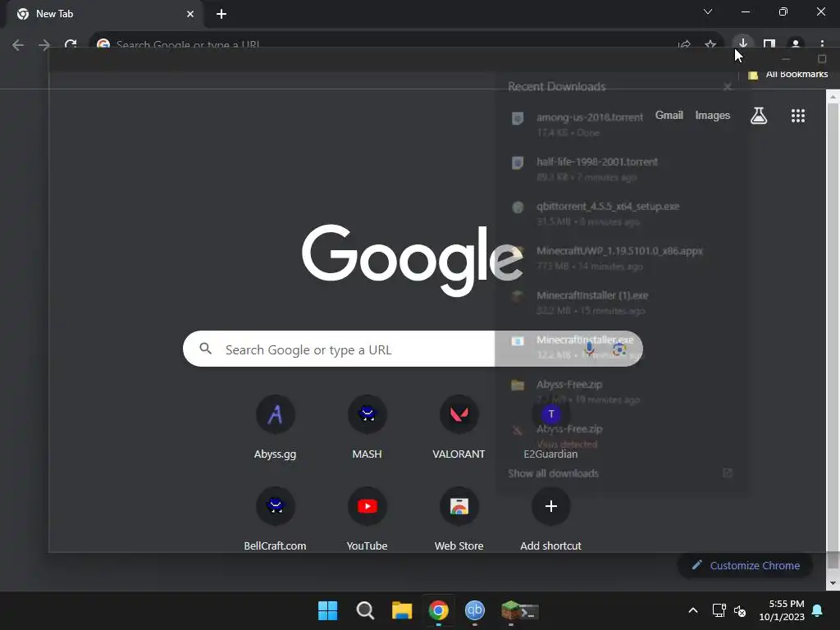840x630 pixels.
Task: Click the Customize Chrome button
Action: point(745,566)
